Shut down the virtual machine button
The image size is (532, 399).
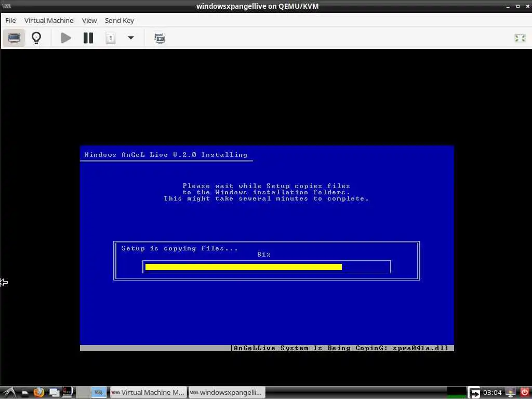[110, 37]
